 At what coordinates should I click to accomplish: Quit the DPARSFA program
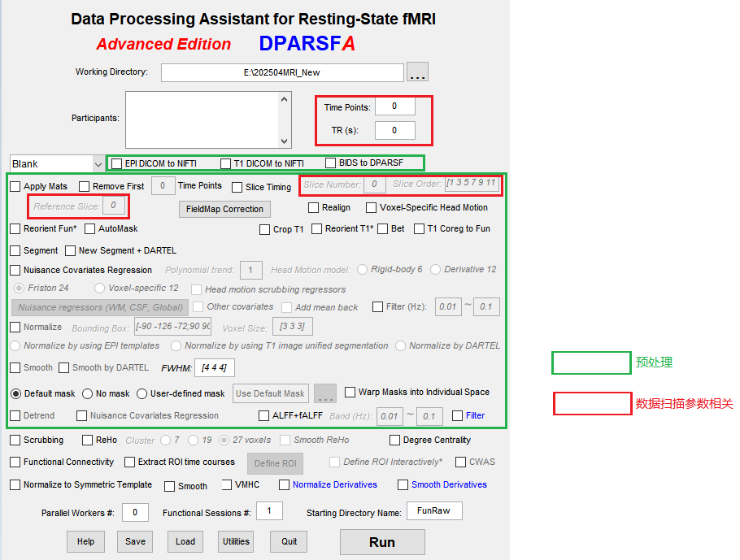[x=289, y=541]
